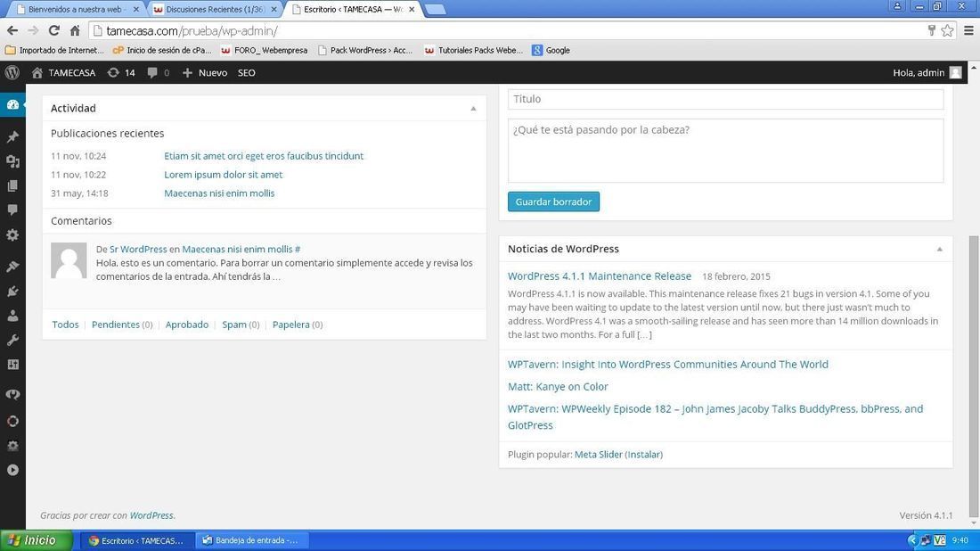Click the Instalar link for Meta Slider
980x551 pixels.
(644, 455)
